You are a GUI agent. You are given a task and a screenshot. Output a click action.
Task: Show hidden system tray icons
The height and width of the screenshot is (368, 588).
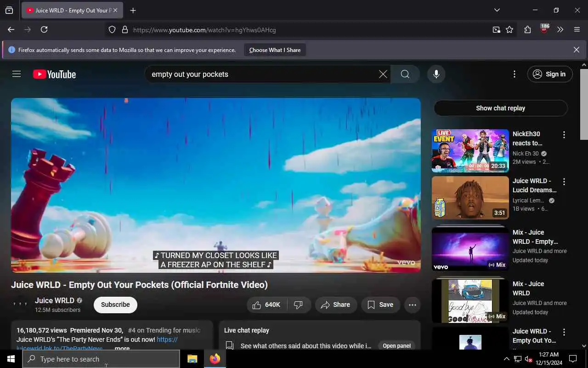coord(506,359)
